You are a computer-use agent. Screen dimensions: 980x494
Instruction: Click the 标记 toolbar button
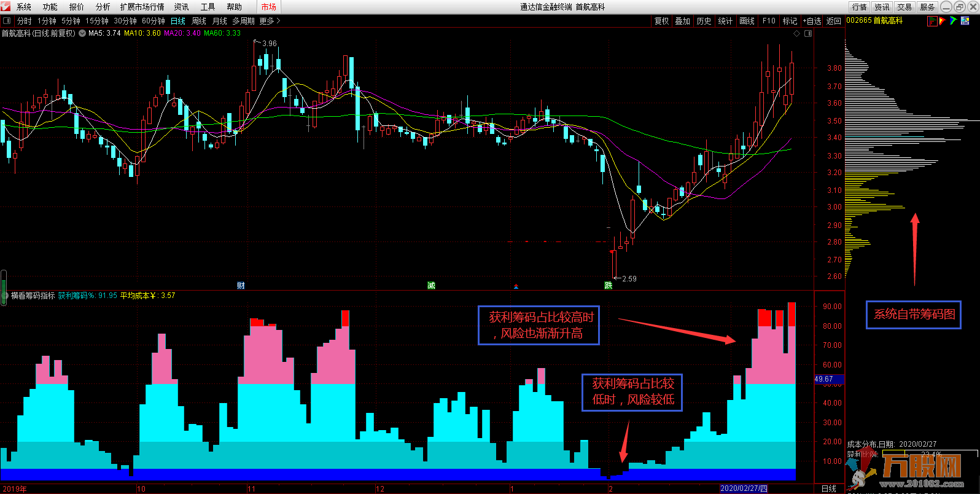click(x=790, y=21)
